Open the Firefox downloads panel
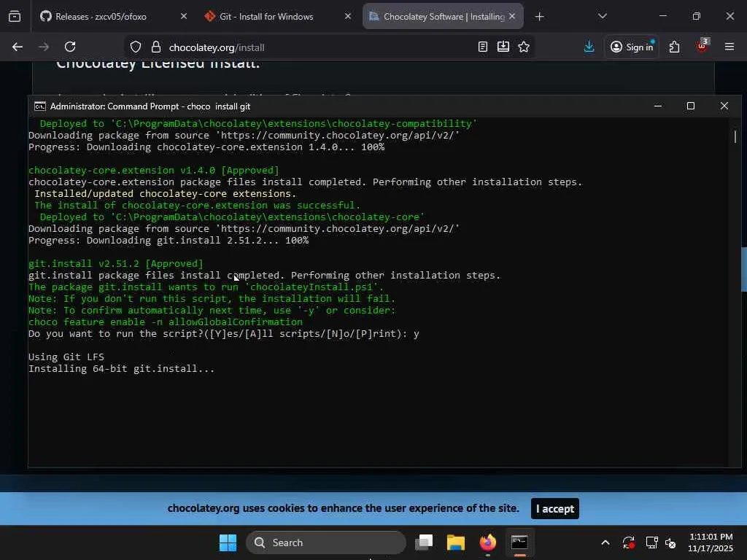Viewport: 747px width, 560px height. click(589, 47)
